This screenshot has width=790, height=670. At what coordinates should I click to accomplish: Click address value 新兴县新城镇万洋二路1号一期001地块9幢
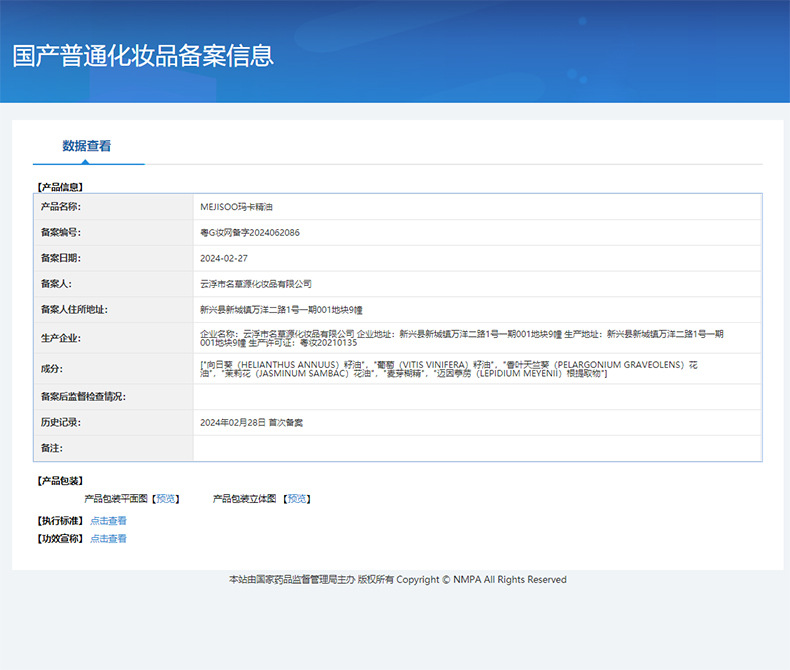tap(281, 310)
